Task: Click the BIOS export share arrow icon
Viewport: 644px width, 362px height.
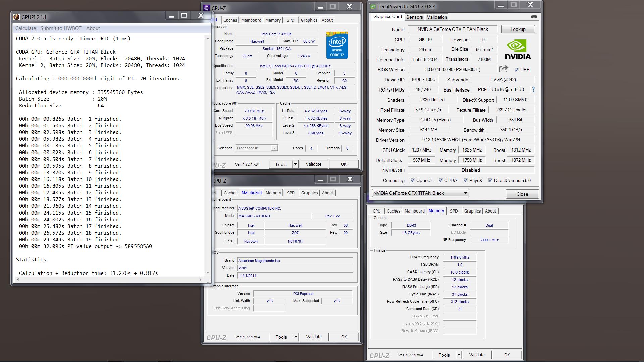Action: click(504, 69)
